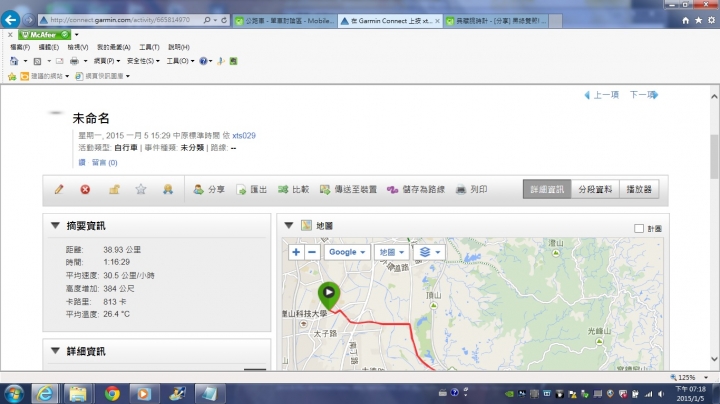Viewport: 720px width, 404px height.
Task: Click the add to favorites bar star icon
Action: (x=12, y=76)
